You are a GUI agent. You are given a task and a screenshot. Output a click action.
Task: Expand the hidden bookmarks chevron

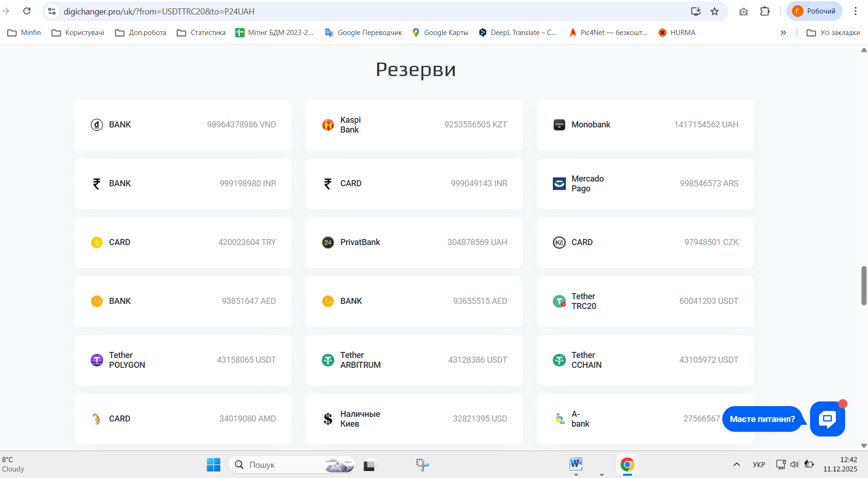pyautogui.click(x=783, y=33)
